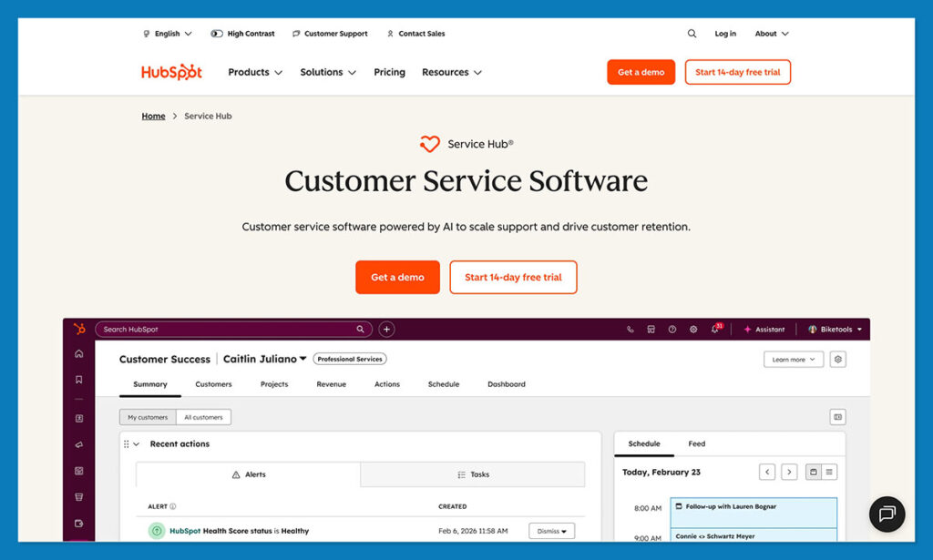
Task: Click the info icon beside ALERT header
Action: pyautogui.click(x=173, y=506)
